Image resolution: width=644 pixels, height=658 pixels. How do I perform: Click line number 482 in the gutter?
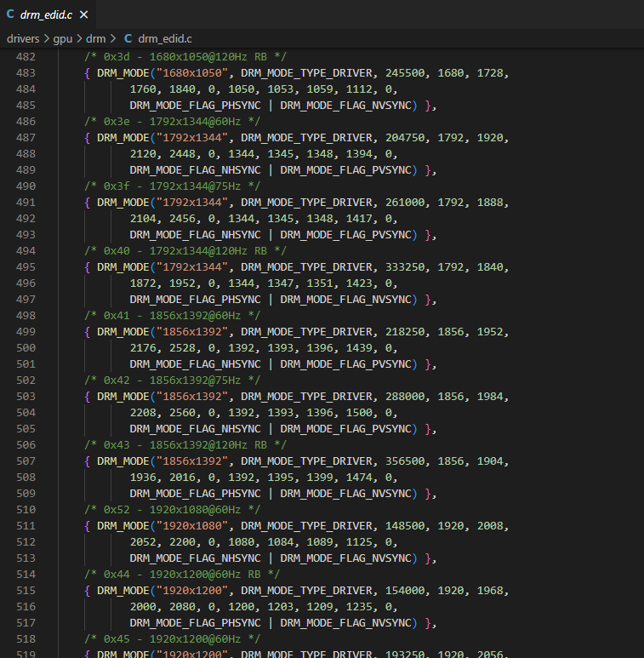(x=26, y=57)
